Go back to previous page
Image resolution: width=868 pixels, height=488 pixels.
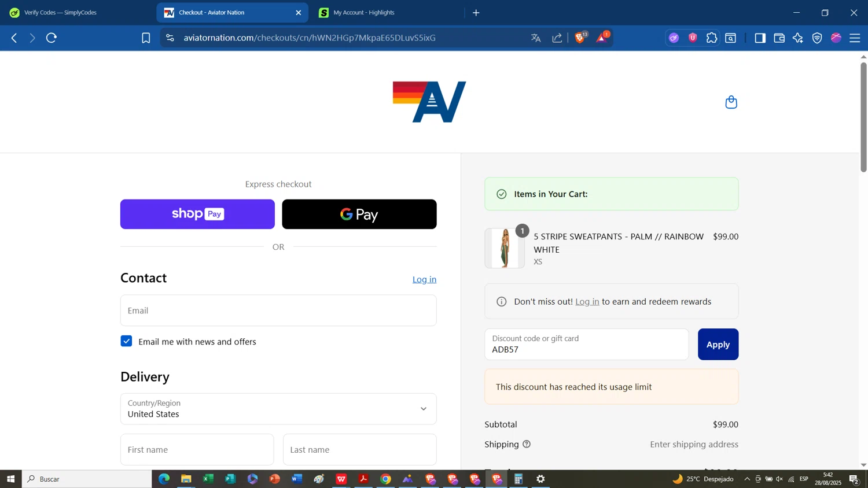(x=14, y=38)
